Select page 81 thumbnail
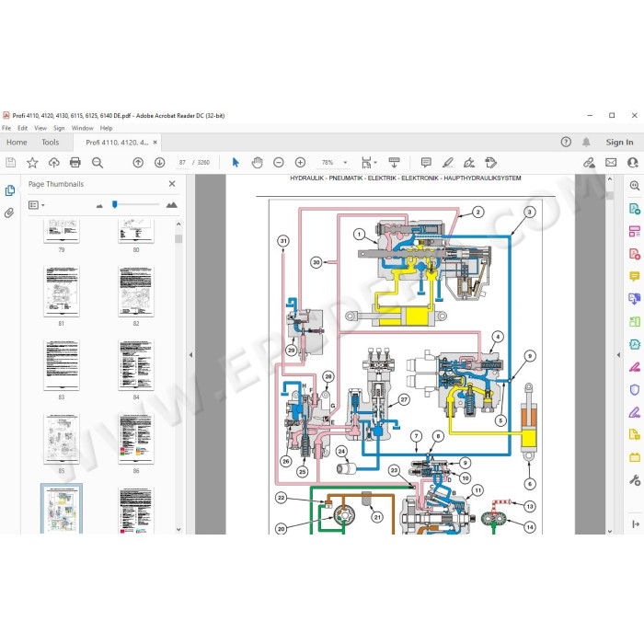Viewport: 644px width, 644px height. 62,292
